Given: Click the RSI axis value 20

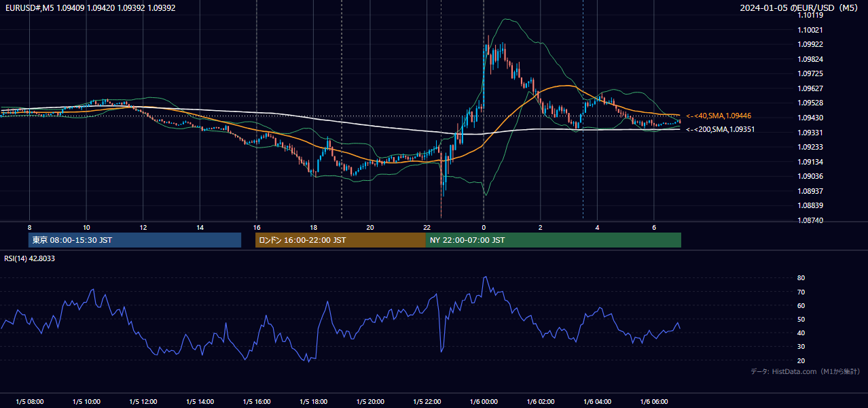Looking at the screenshot, I should click(801, 360).
